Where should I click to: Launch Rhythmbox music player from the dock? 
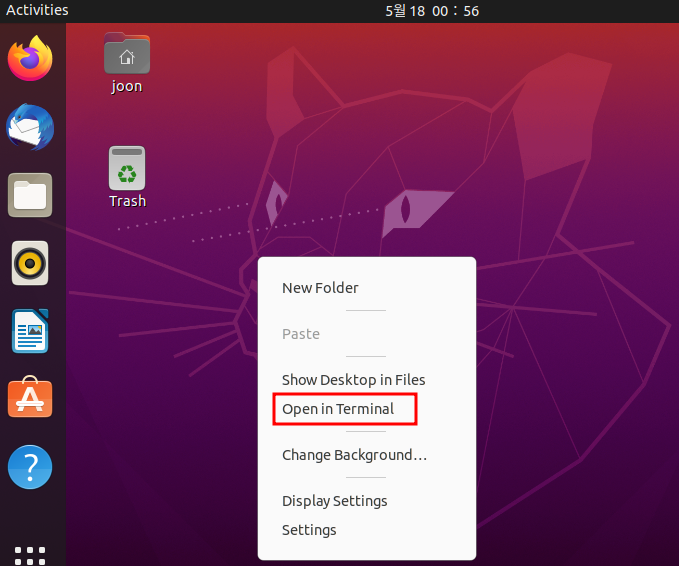click(x=30, y=263)
